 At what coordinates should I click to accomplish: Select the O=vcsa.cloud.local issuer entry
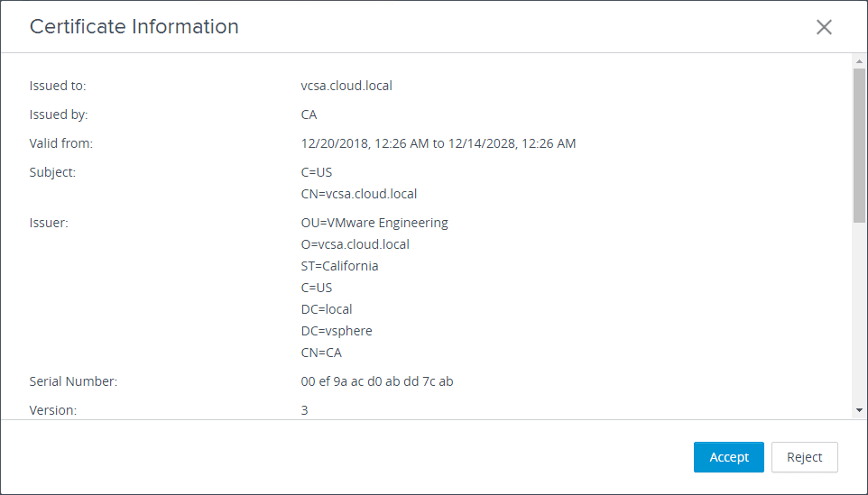pos(356,244)
